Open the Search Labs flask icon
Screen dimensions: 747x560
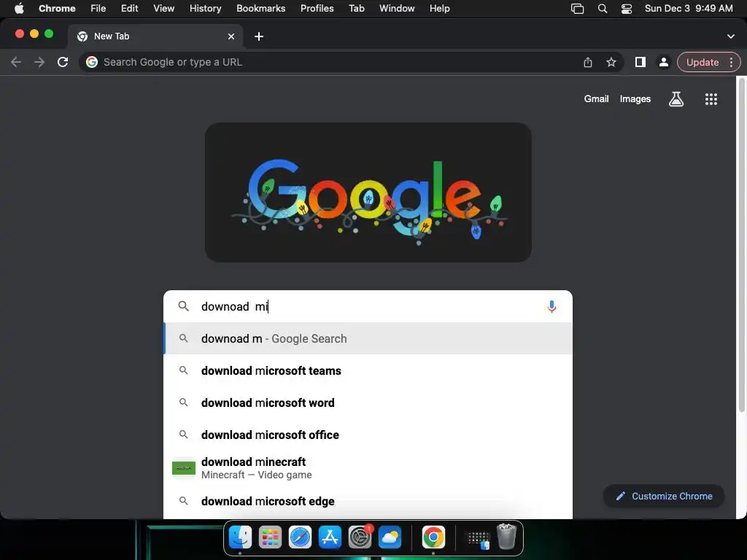(x=676, y=99)
